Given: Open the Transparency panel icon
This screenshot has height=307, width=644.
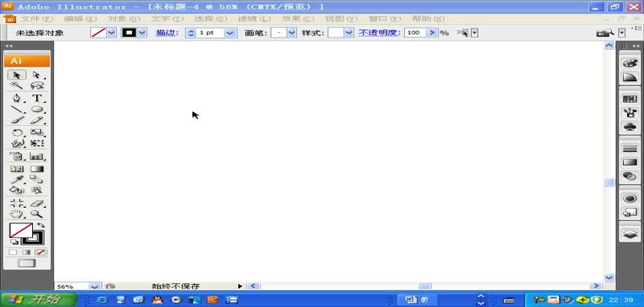Looking at the screenshot, I should click(629, 177).
